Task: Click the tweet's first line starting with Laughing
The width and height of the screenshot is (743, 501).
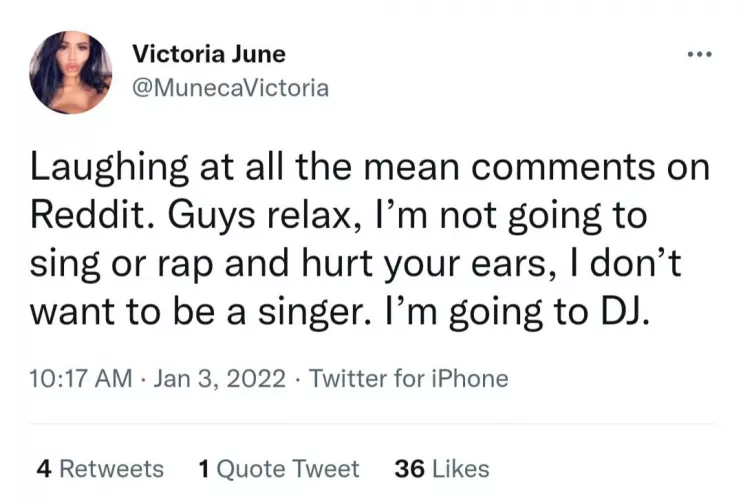Action: 370,168
